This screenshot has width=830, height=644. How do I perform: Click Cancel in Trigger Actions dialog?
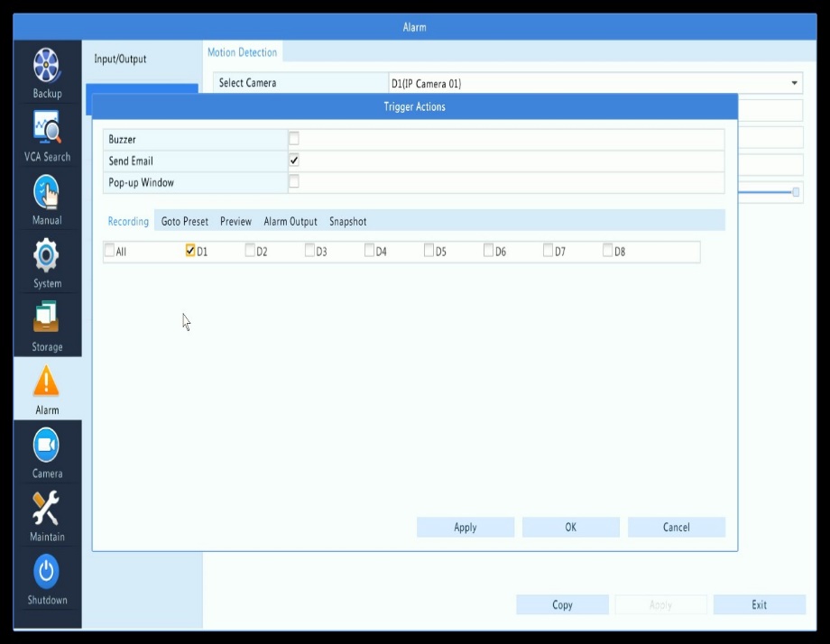point(676,528)
